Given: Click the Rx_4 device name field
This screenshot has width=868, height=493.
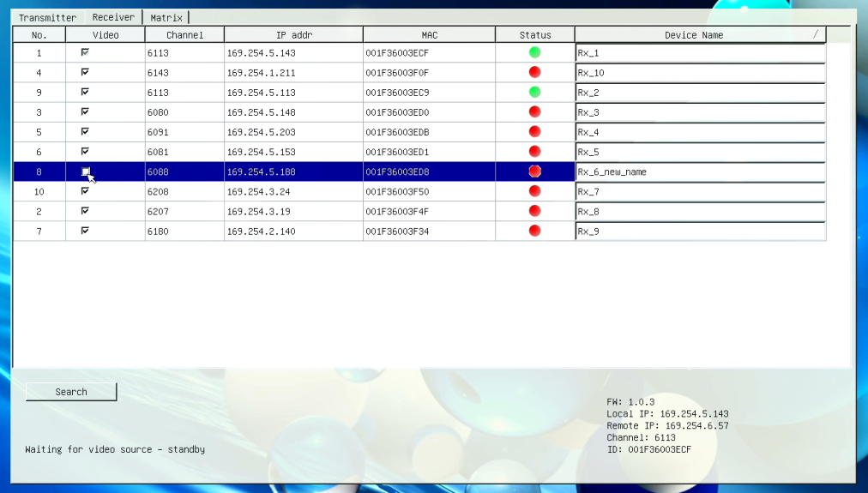Looking at the screenshot, I should click(699, 132).
